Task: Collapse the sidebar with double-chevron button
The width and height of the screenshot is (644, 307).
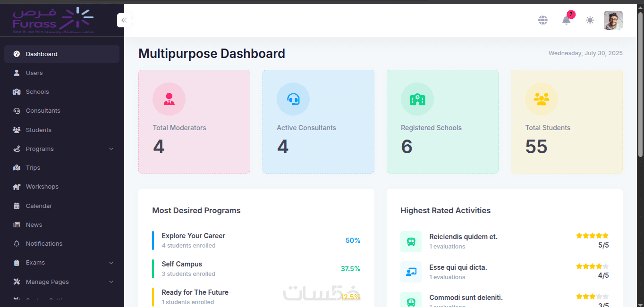Action: (124, 20)
